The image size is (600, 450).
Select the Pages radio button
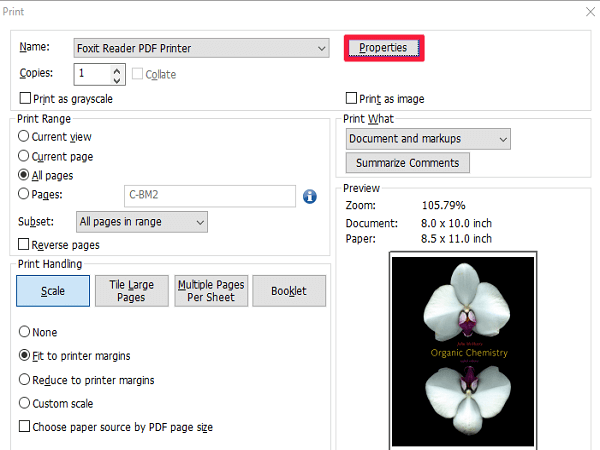coord(24,194)
